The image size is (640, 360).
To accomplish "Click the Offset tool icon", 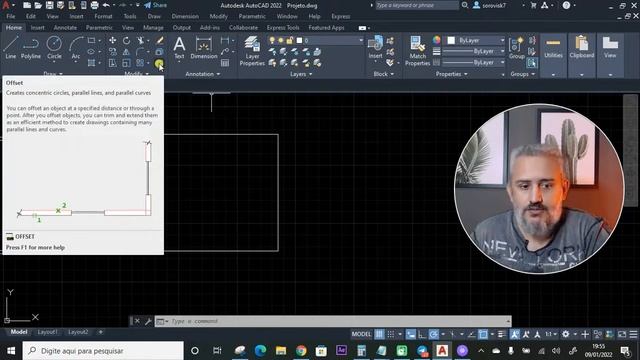I will tap(159, 63).
